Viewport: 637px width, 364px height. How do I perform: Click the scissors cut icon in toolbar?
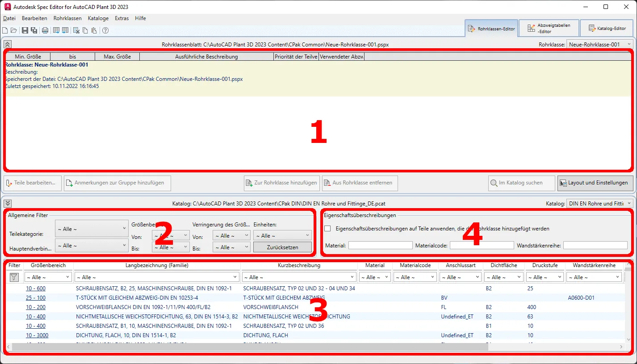(x=76, y=30)
